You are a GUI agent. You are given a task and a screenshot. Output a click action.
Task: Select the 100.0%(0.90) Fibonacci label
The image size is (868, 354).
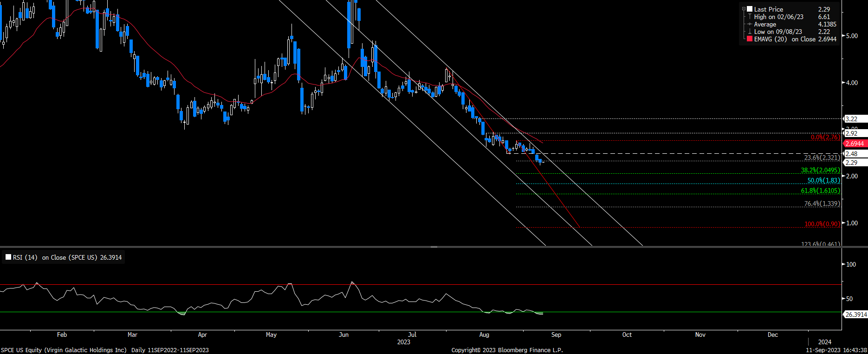822,224
